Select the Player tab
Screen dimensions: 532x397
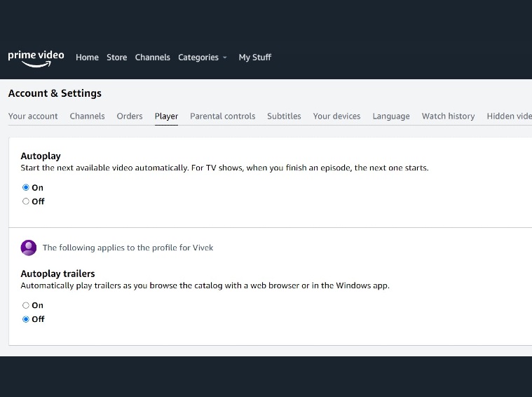click(x=166, y=116)
